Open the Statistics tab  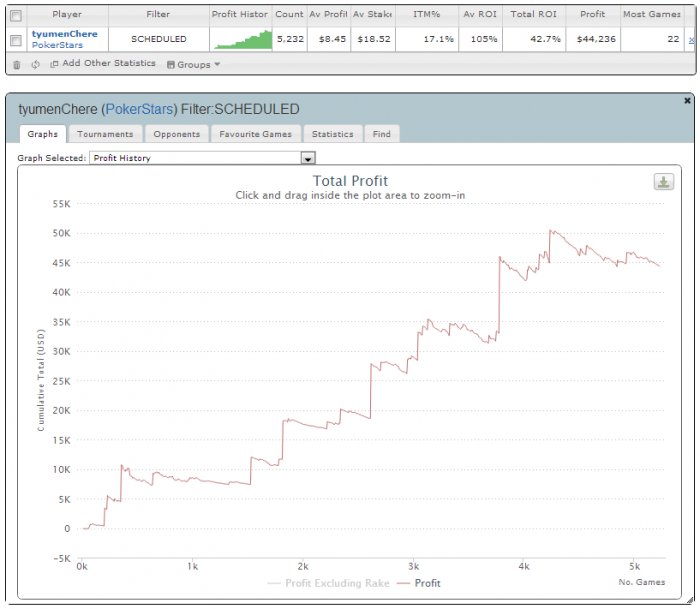click(x=333, y=134)
